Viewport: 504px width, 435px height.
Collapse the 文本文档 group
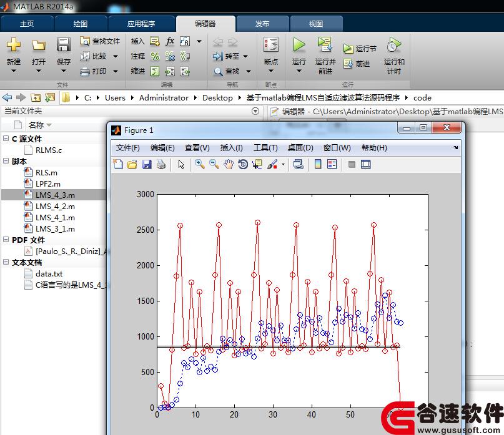coord(6,262)
